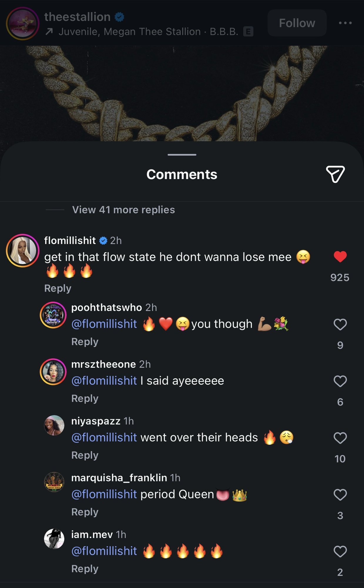
Task: Tap the audio link arrow icon
Action: point(49,32)
